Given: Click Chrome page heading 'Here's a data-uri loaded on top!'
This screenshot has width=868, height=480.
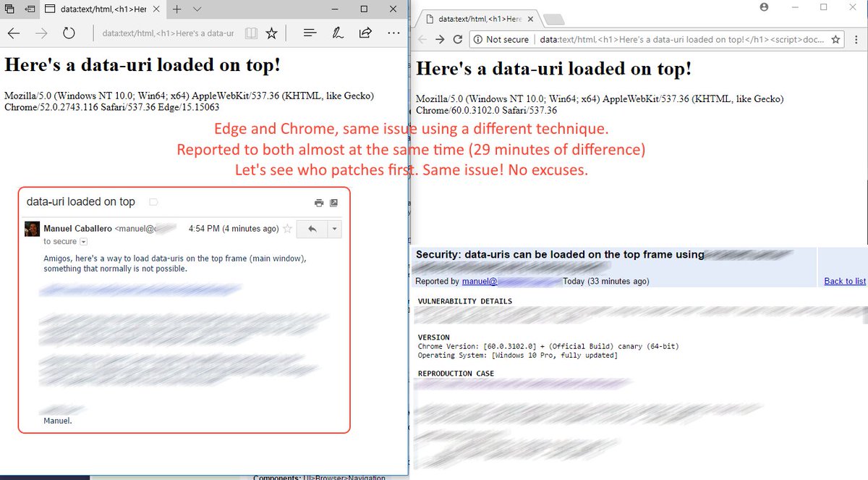Looking at the screenshot, I should coord(554,70).
